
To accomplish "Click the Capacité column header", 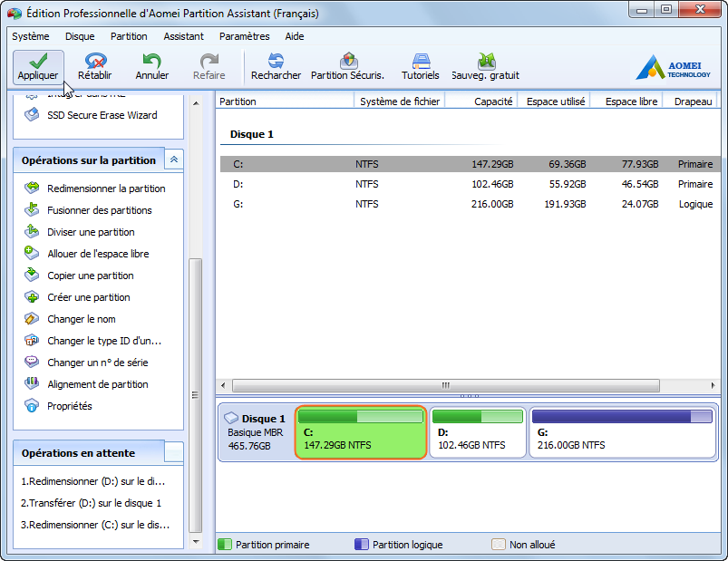I will [481, 102].
